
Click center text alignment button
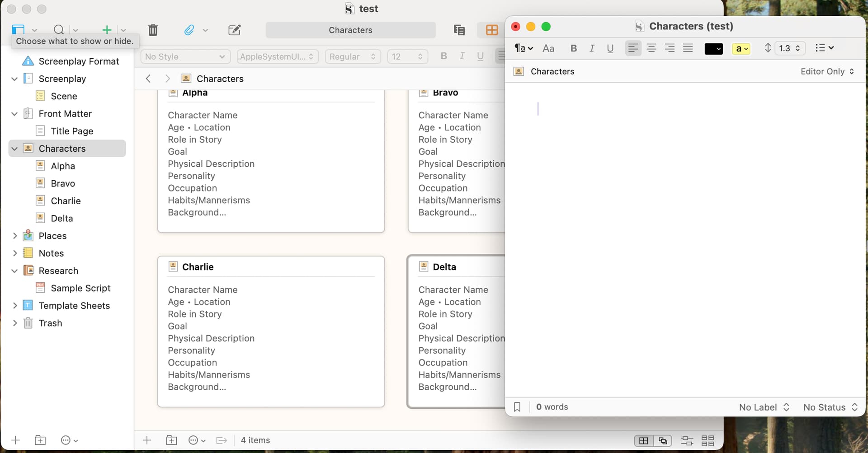(651, 48)
